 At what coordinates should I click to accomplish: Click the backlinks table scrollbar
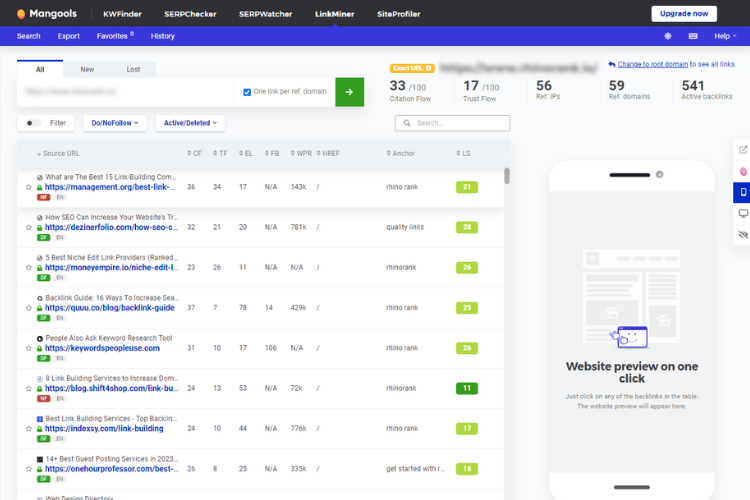coord(507,176)
